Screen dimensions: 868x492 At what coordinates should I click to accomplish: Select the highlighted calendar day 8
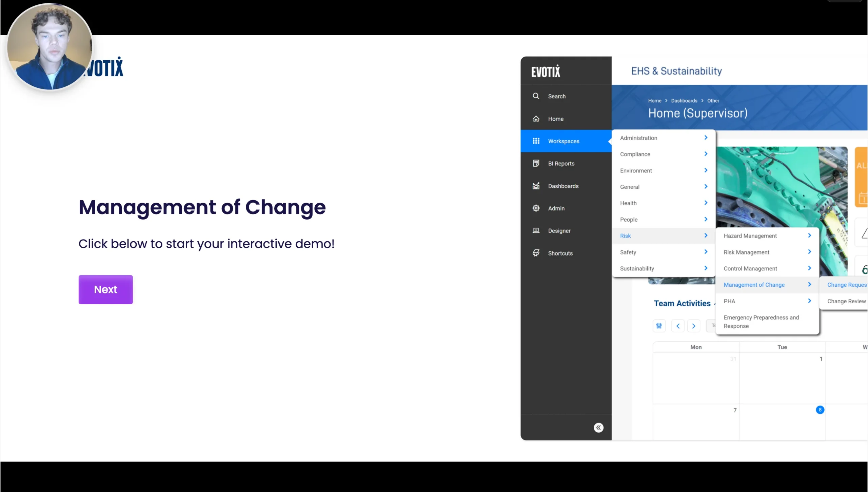click(820, 410)
